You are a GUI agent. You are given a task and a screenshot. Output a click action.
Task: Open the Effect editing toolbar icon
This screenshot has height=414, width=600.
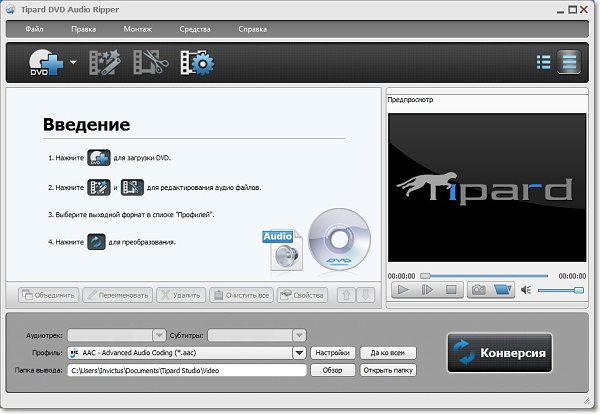point(104,63)
